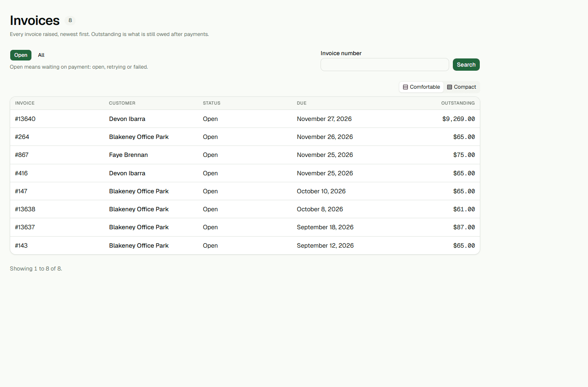Click due date November 26, 2026

325,137
